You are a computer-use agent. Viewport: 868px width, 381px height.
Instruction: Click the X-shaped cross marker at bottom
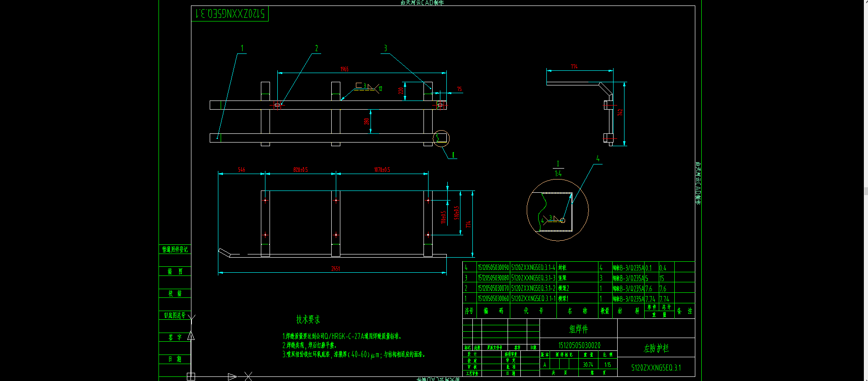point(248,376)
